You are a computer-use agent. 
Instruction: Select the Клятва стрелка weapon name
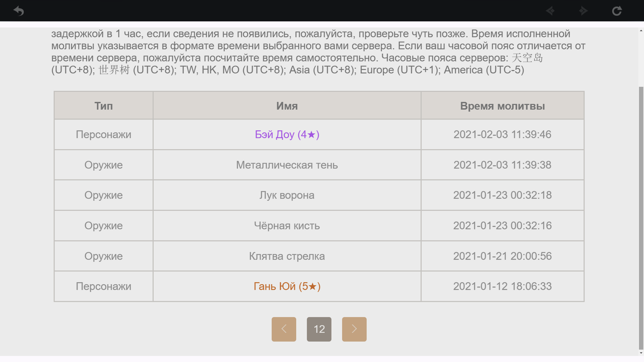click(x=287, y=256)
